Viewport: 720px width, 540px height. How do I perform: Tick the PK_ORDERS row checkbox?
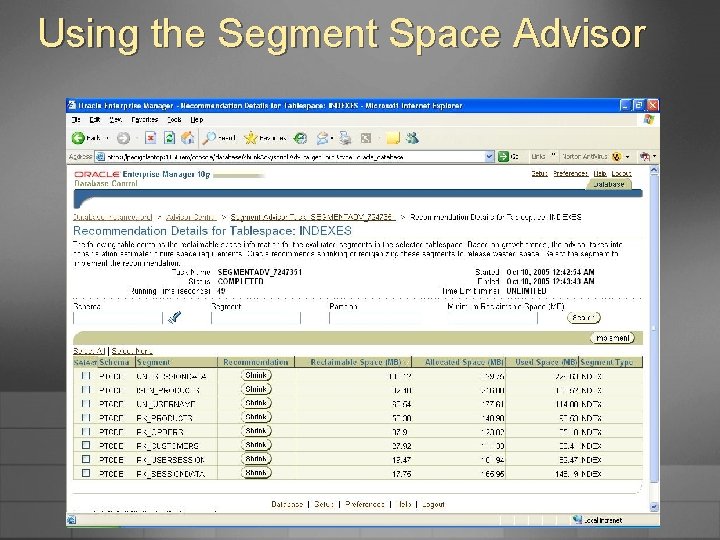pyautogui.click(x=86, y=431)
